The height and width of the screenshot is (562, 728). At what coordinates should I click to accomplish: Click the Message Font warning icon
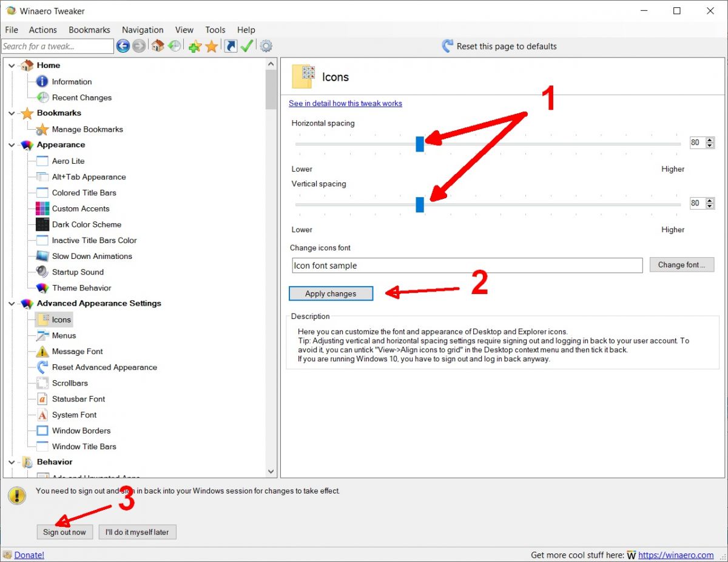(x=42, y=351)
